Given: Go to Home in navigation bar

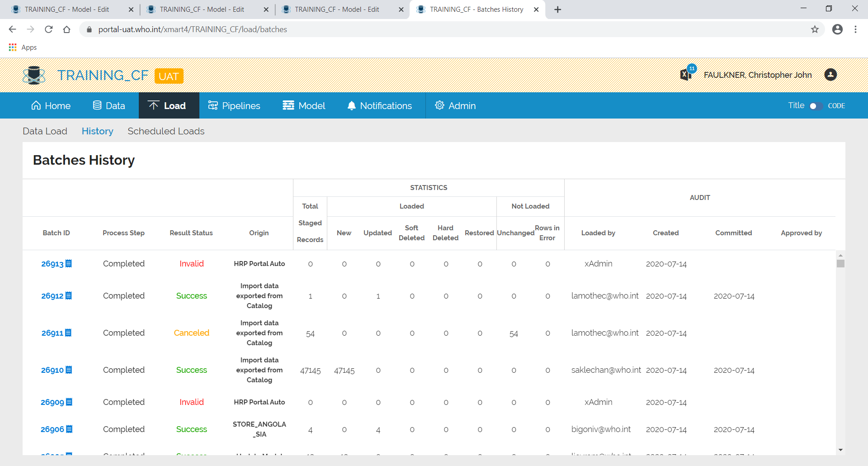Looking at the screenshot, I should click(x=51, y=105).
